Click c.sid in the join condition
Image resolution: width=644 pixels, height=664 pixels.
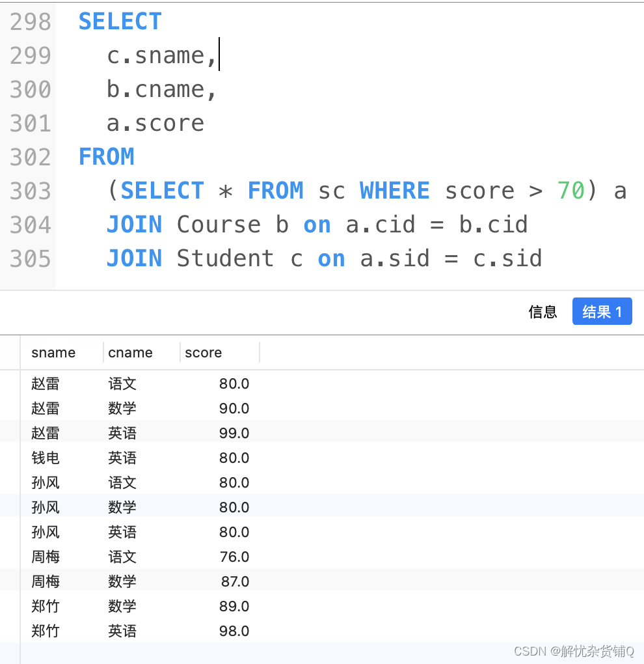(x=507, y=258)
